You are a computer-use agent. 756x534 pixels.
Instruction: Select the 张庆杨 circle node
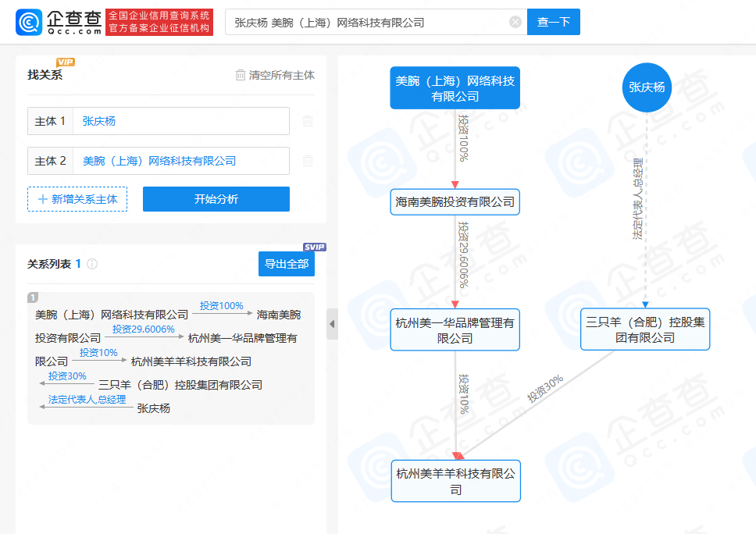click(x=647, y=87)
